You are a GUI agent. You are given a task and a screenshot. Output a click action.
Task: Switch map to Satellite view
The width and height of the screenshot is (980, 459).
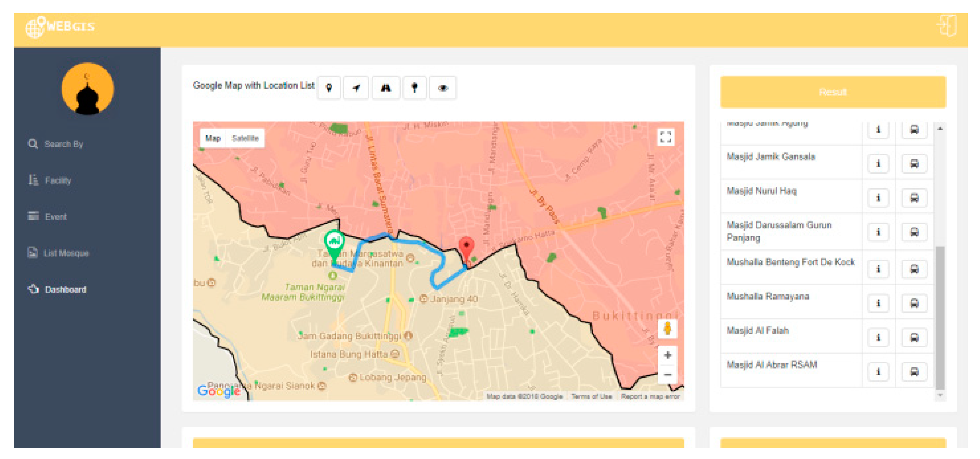pyautogui.click(x=245, y=138)
